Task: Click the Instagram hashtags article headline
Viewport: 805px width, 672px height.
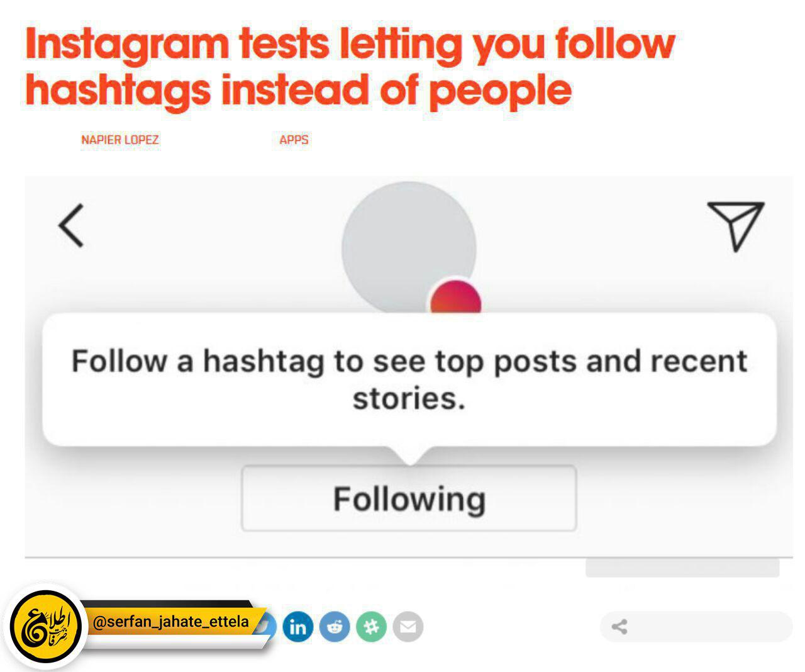Action: click(350, 67)
